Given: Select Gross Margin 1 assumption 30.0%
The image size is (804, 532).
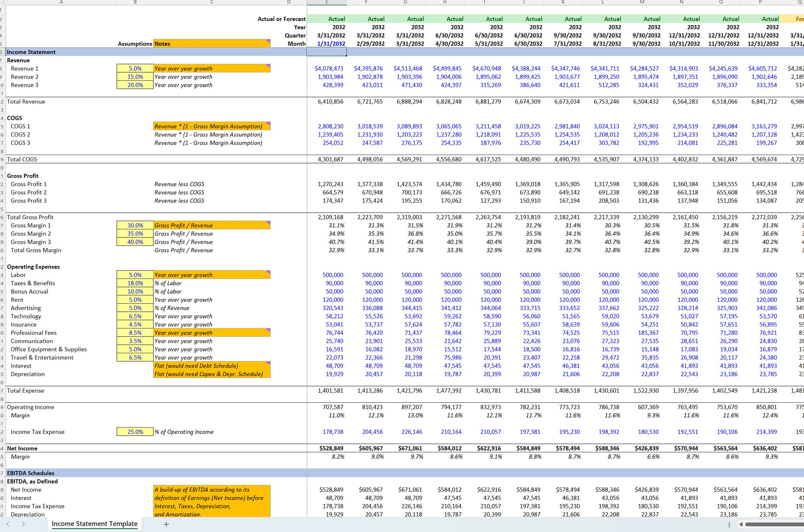Looking at the screenshot, I should pos(135,225).
